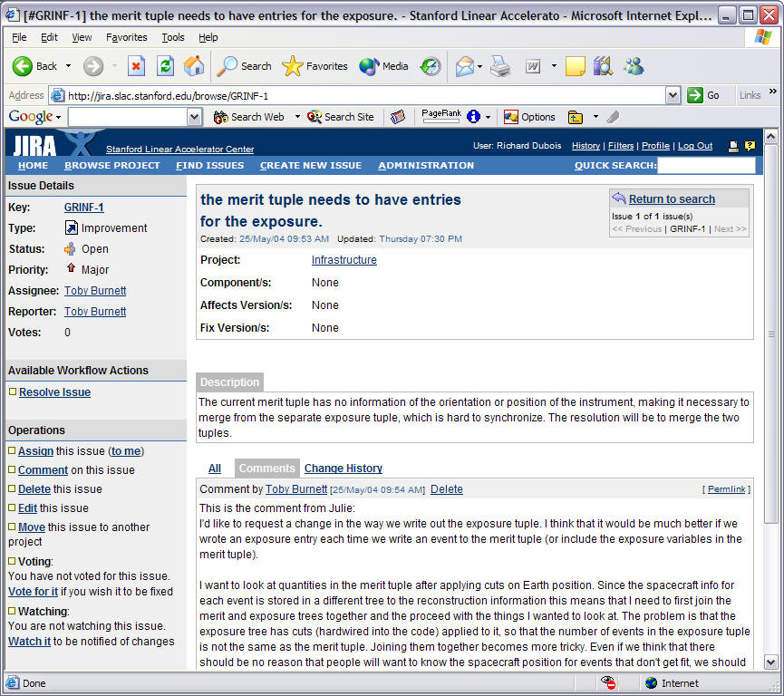Click the Mail envelope icon
The width and height of the screenshot is (784, 696).
(464, 66)
